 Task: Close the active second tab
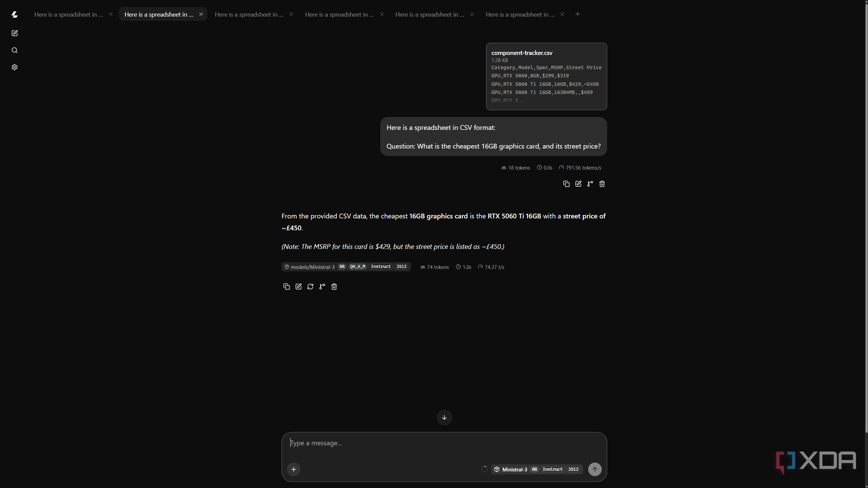[x=201, y=14]
